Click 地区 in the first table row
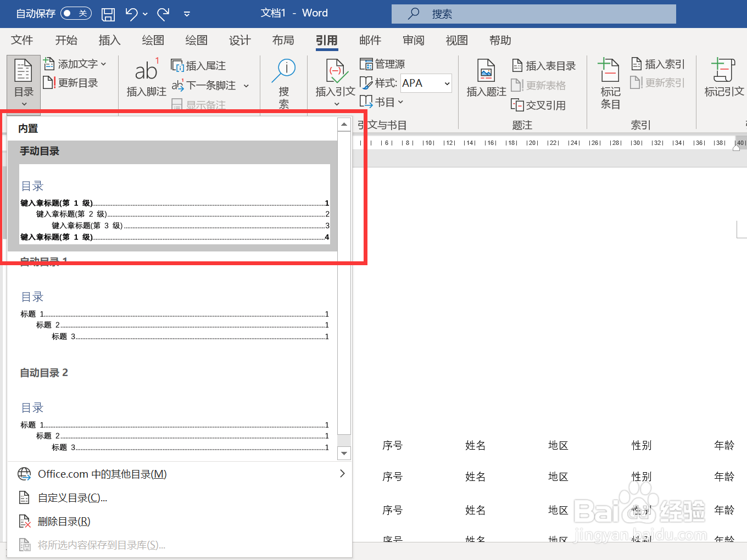Image resolution: width=747 pixels, height=560 pixels. [x=558, y=445]
